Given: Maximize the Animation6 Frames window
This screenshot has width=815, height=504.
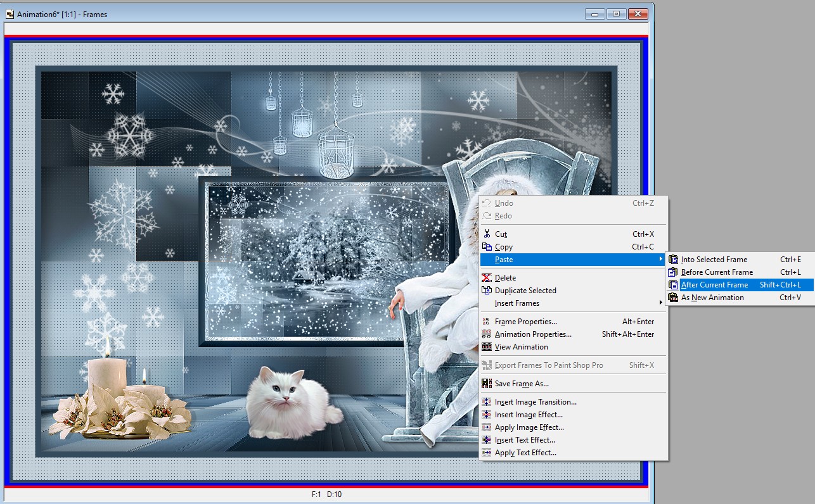Looking at the screenshot, I should 616,14.
